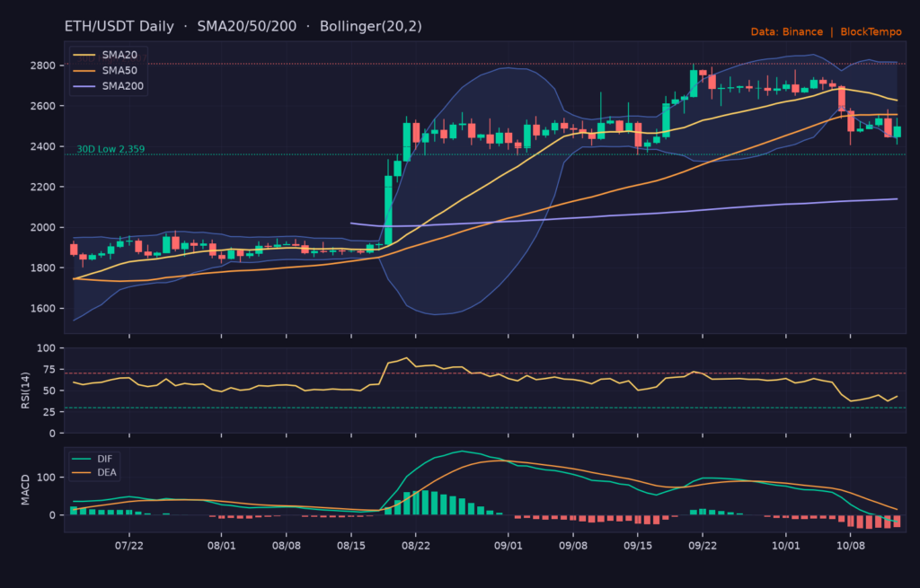The height and width of the screenshot is (588, 920).
Task: Click the green DIF legend line sample
Action: (82, 459)
